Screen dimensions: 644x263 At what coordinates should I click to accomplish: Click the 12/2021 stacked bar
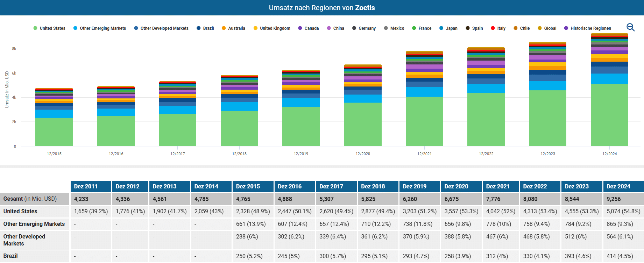pos(424,99)
